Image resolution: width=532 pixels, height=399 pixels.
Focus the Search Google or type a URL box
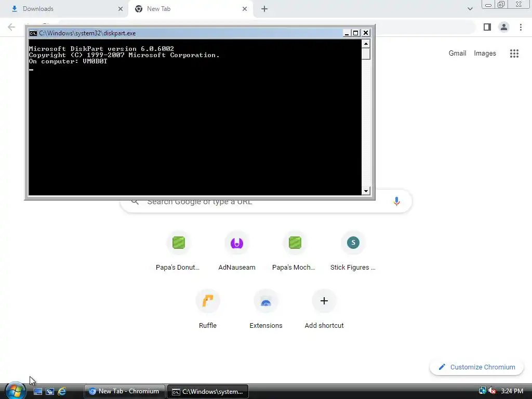[266, 202]
